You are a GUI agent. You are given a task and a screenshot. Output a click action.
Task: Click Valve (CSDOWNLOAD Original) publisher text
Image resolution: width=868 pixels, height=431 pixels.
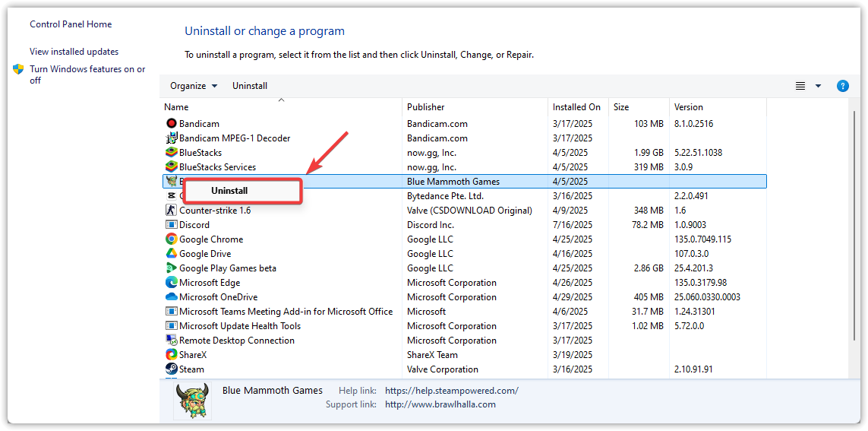click(469, 210)
